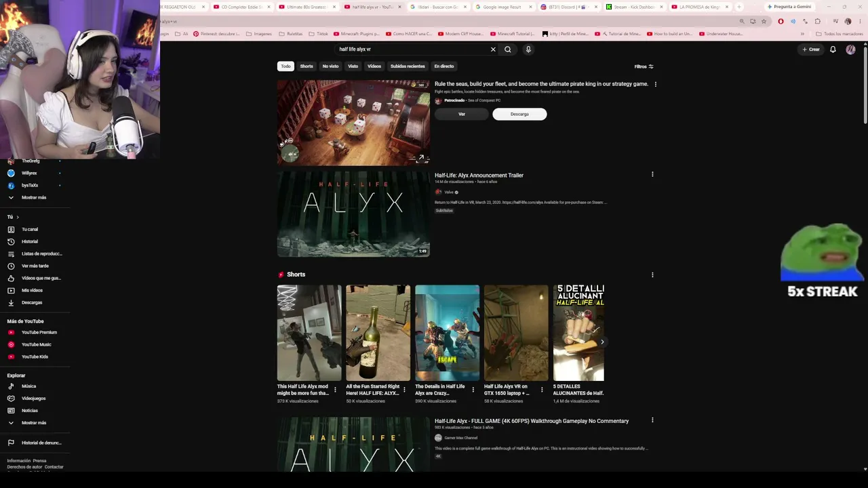Open options for the pirate game ad

tap(655, 84)
